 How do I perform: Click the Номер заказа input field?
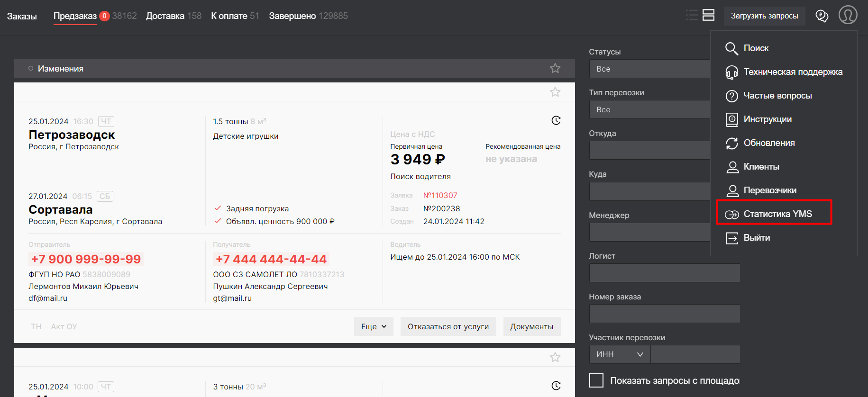pyautogui.click(x=665, y=314)
